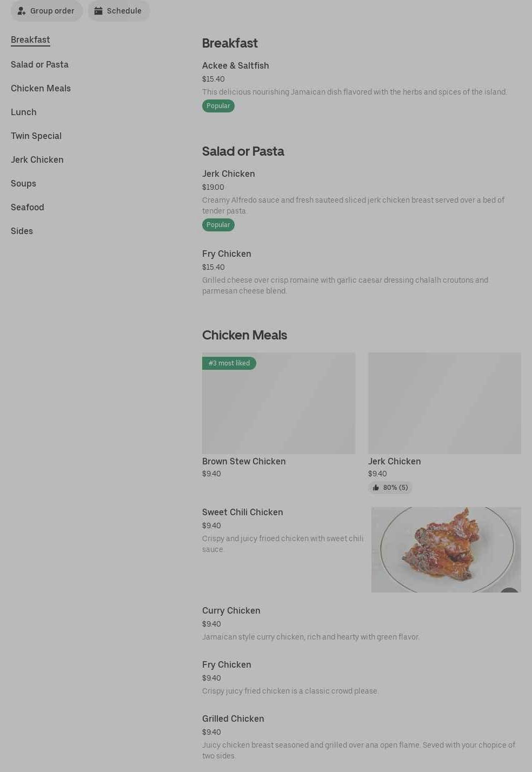Open the Grilled Chicken item

(x=233, y=719)
